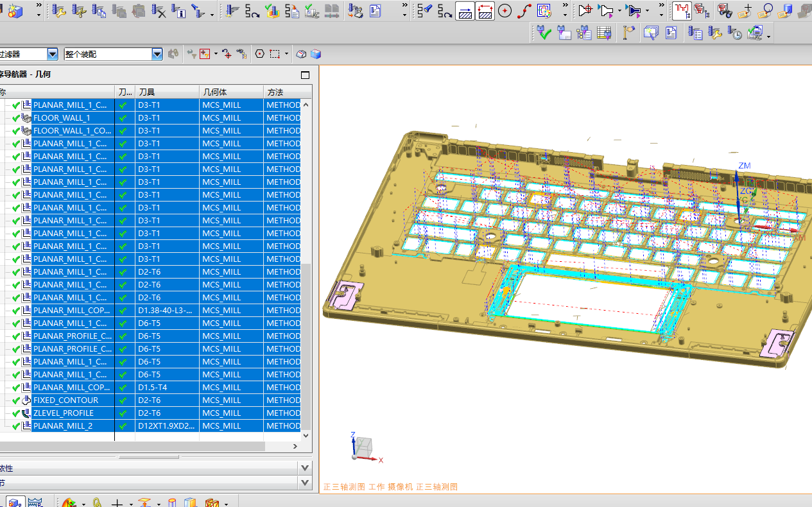812x507 pixels.
Task: Click the 刀... column header
Action: pyautogui.click(x=125, y=92)
